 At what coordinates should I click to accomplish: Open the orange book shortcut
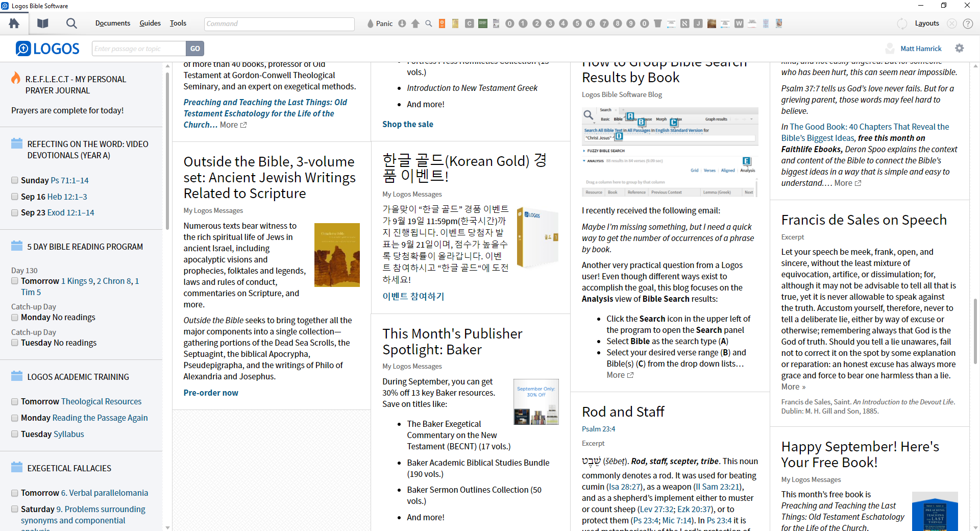442,23
